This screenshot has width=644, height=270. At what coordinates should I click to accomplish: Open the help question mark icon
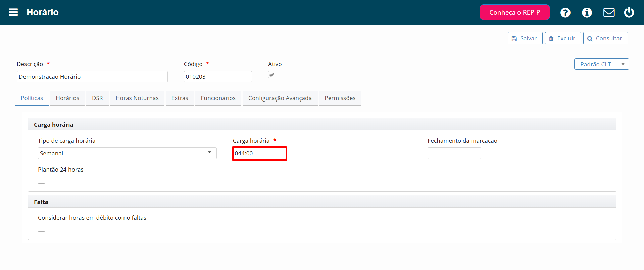(x=565, y=13)
